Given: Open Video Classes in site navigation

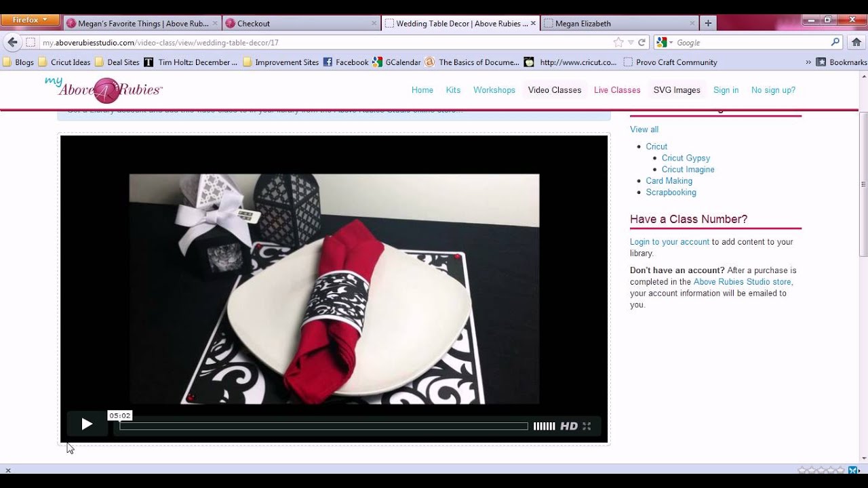Looking at the screenshot, I should [555, 89].
